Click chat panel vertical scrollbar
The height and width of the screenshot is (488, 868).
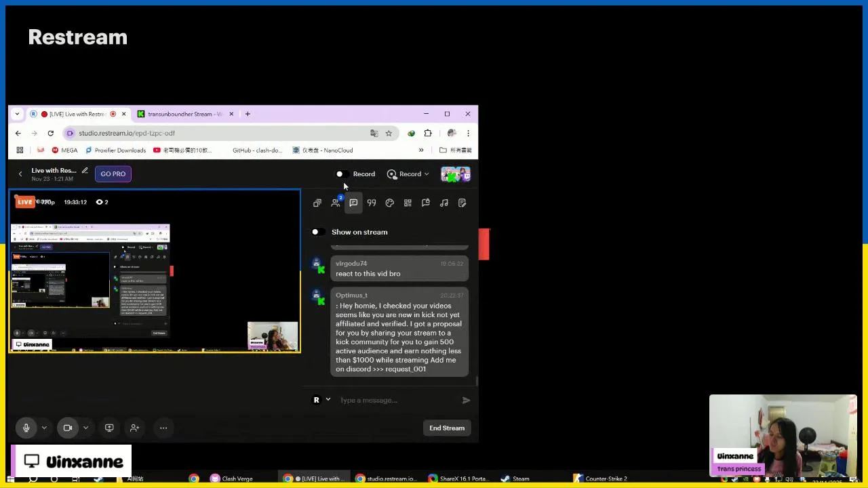click(477, 382)
